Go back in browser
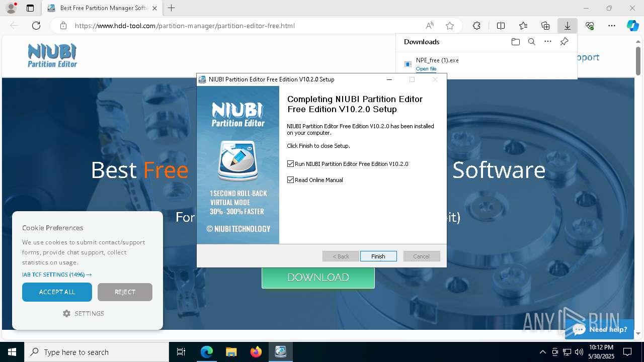Viewport: 644px width, 362px height. pyautogui.click(x=14, y=26)
